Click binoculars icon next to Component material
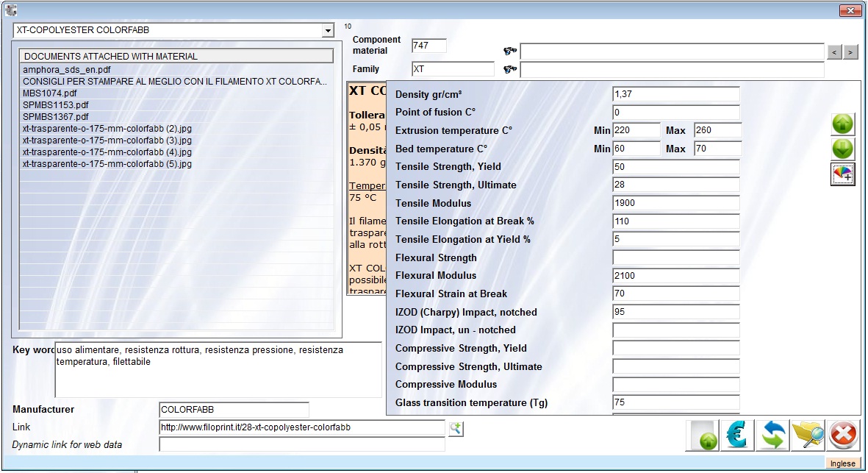Image resolution: width=868 pixels, height=473 pixels. [x=510, y=51]
